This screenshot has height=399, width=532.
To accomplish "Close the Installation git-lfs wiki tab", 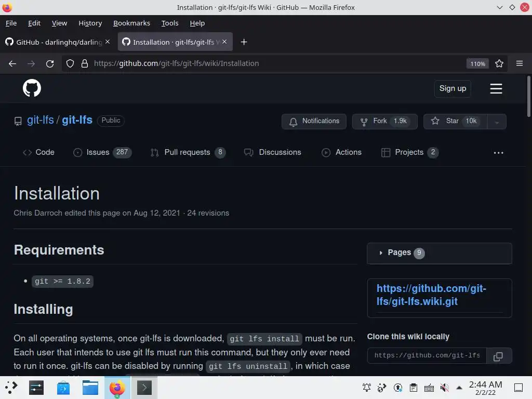I will [x=224, y=42].
